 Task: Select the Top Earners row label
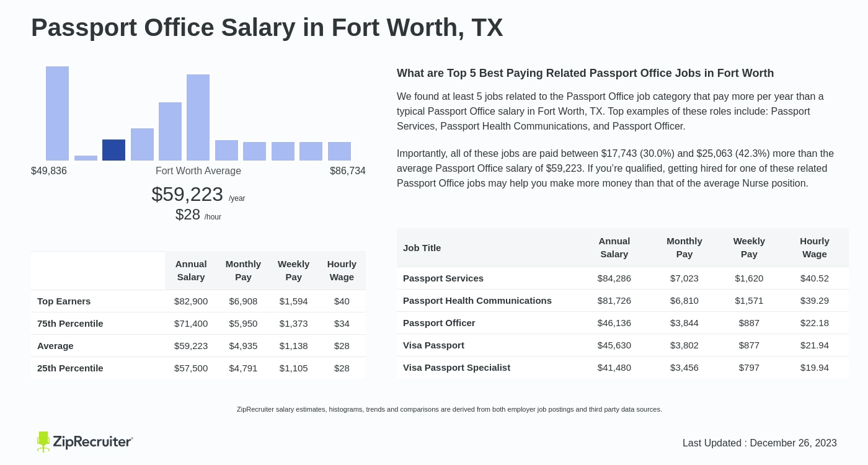point(64,301)
